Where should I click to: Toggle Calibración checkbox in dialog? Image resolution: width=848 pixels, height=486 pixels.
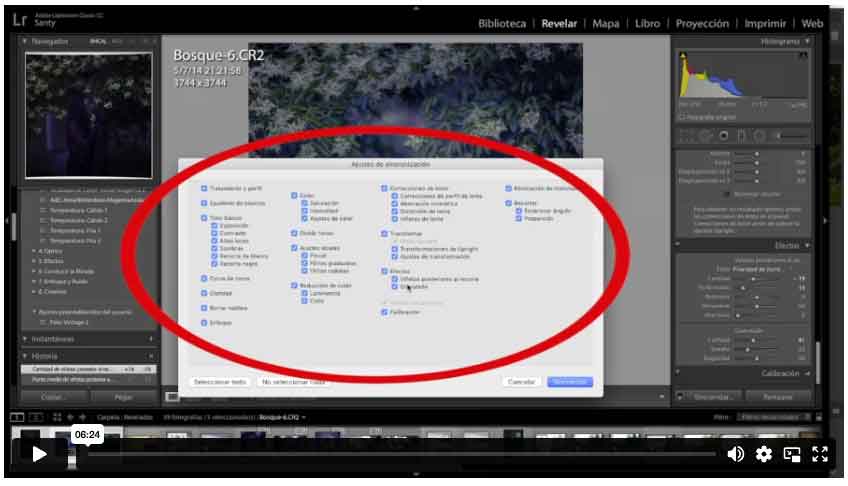point(384,312)
